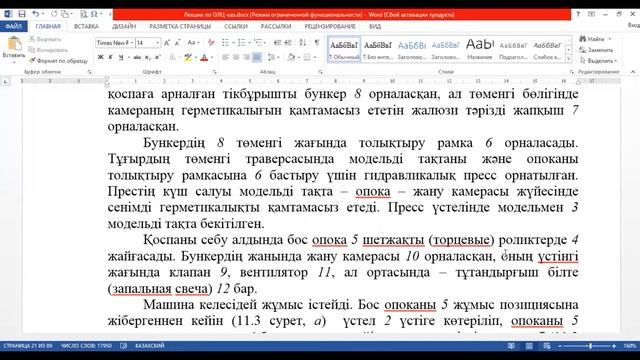Screen dimensions: 640x360
Task: Click the zoom in plus button
Action: click(614, 346)
